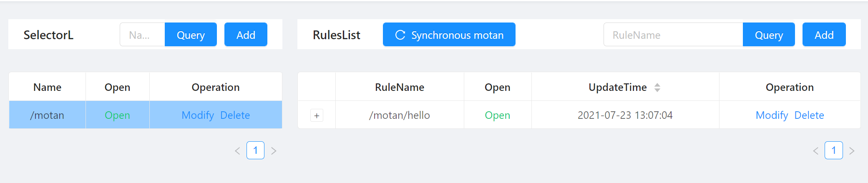Modify the /motan/hello rule
This screenshot has height=183, width=868.
pos(772,115)
